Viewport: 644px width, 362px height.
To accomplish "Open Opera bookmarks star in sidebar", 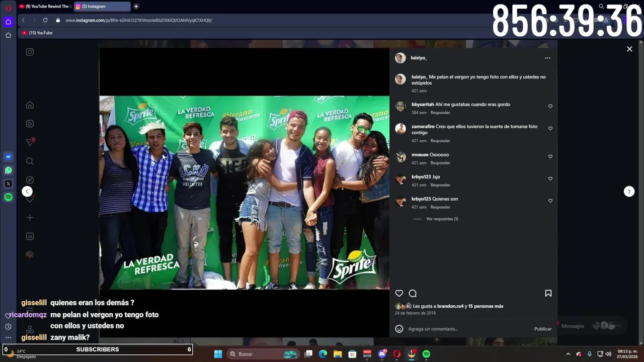I will click(x=8, y=35).
